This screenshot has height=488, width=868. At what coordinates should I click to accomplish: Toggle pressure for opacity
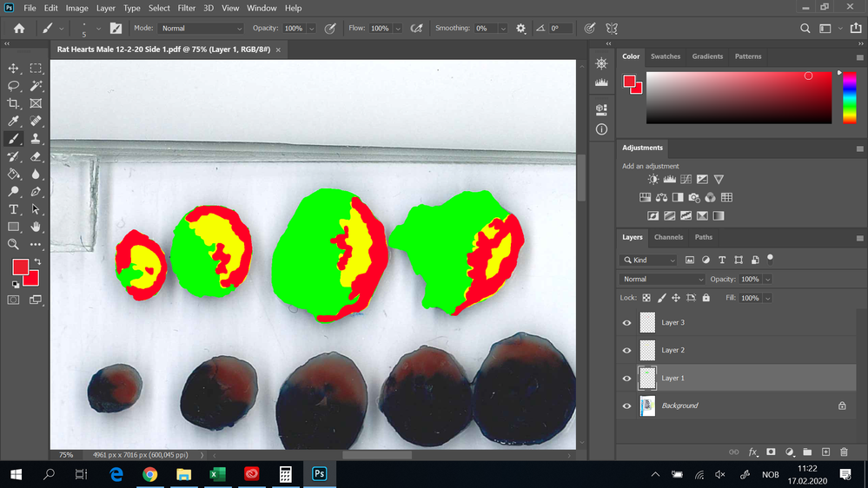[330, 28]
